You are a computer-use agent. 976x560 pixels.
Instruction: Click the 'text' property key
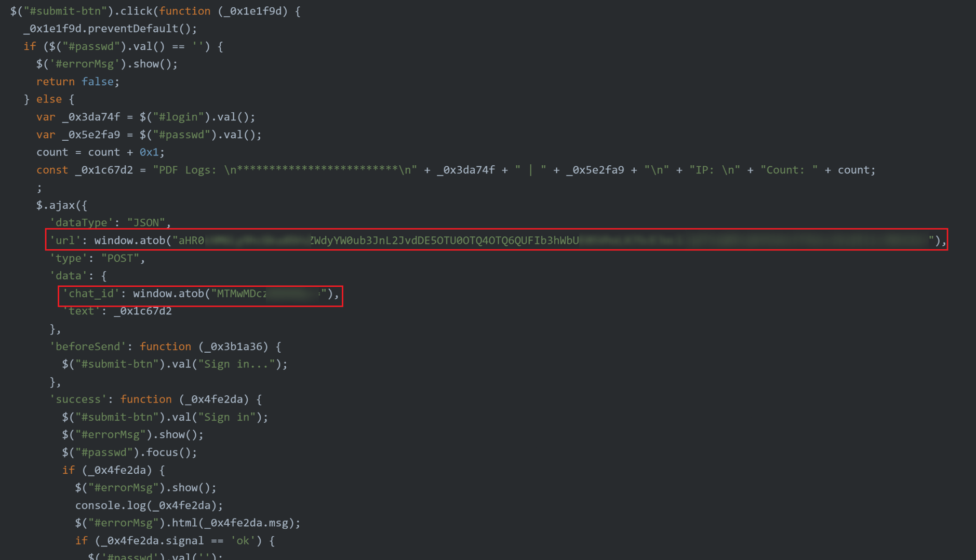click(x=81, y=311)
